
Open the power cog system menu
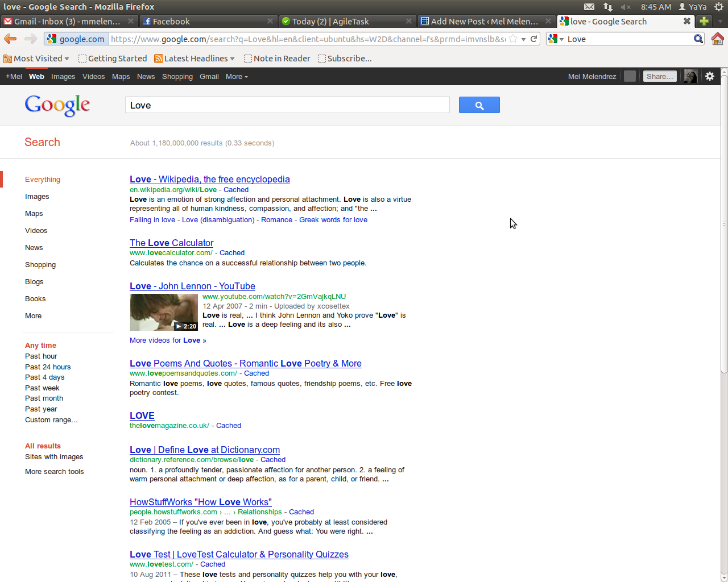[718, 7]
